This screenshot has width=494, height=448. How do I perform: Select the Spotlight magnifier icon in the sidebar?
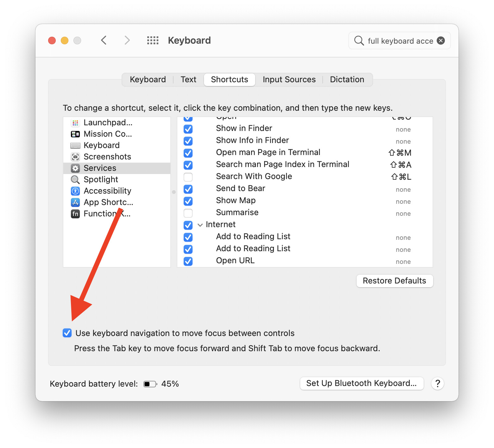(75, 180)
